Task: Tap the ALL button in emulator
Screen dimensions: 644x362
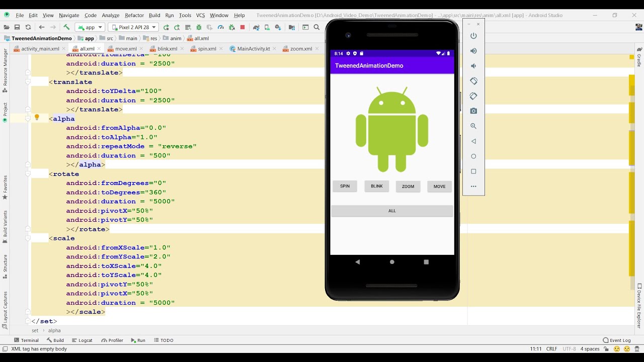Action: [x=392, y=211]
